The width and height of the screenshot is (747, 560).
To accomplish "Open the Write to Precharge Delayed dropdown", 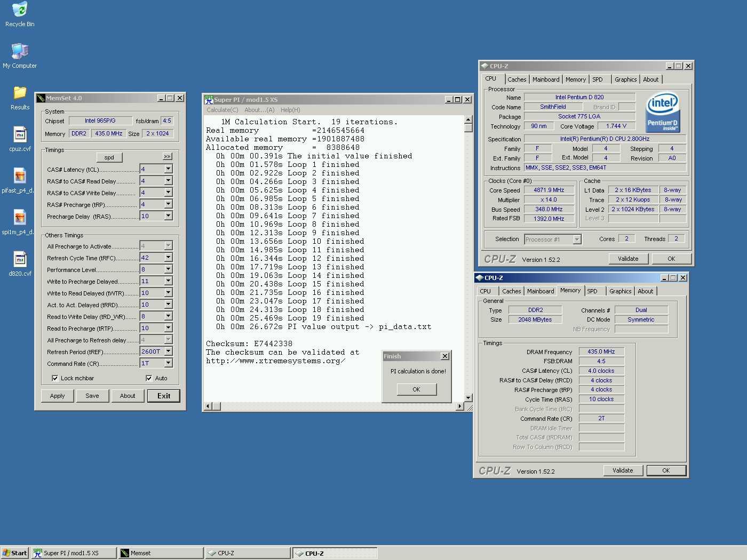I will [x=168, y=281].
